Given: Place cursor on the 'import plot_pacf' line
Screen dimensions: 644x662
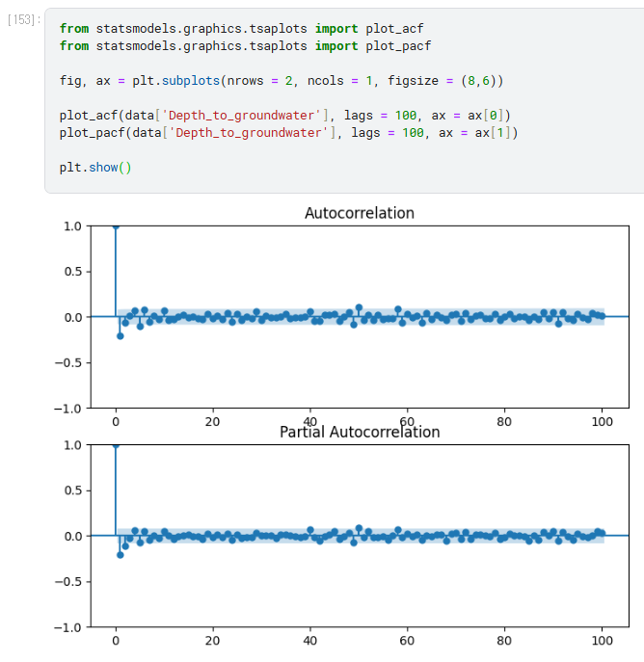Looking at the screenshot, I should [245, 46].
